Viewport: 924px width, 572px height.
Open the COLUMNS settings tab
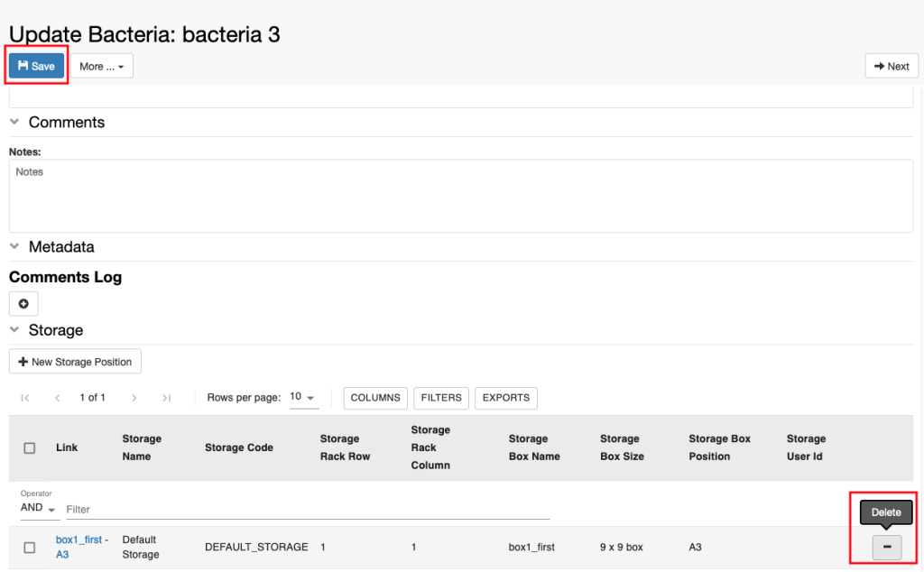click(x=375, y=398)
